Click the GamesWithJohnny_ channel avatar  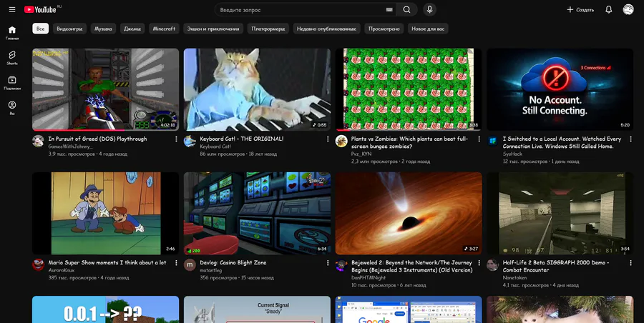pos(38,141)
